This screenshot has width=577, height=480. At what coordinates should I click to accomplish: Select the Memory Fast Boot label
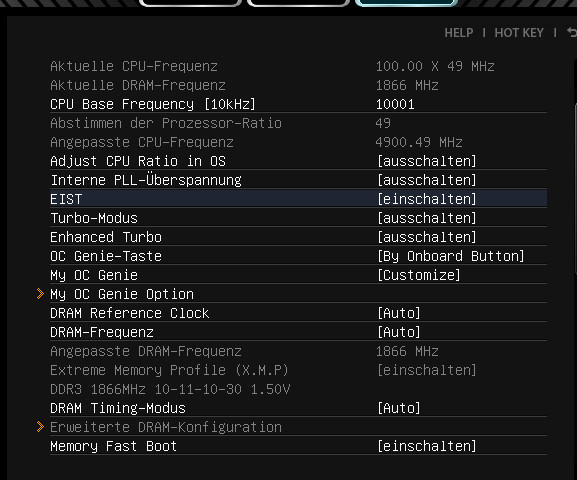pyautogui.click(x=114, y=446)
